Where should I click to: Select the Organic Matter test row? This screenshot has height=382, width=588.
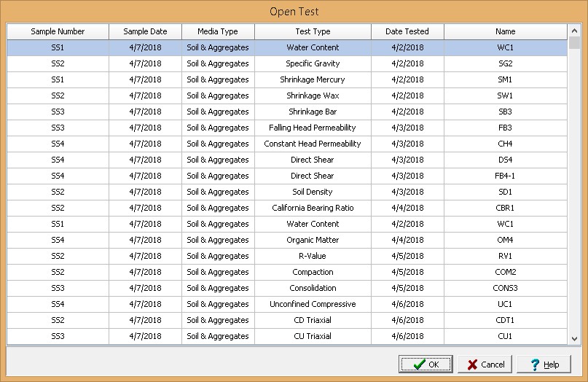pos(313,240)
